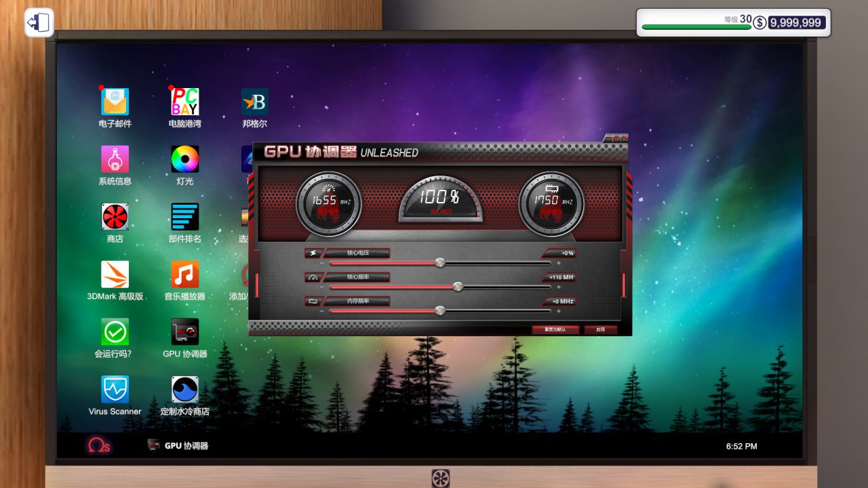The width and height of the screenshot is (868, 488).
Task: Open 系统信息 system info icon
Action: 115,160
